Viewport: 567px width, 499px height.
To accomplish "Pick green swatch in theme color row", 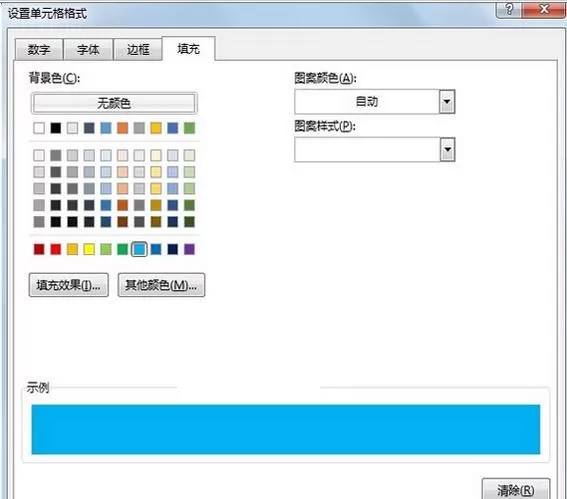I will (189, 128).
